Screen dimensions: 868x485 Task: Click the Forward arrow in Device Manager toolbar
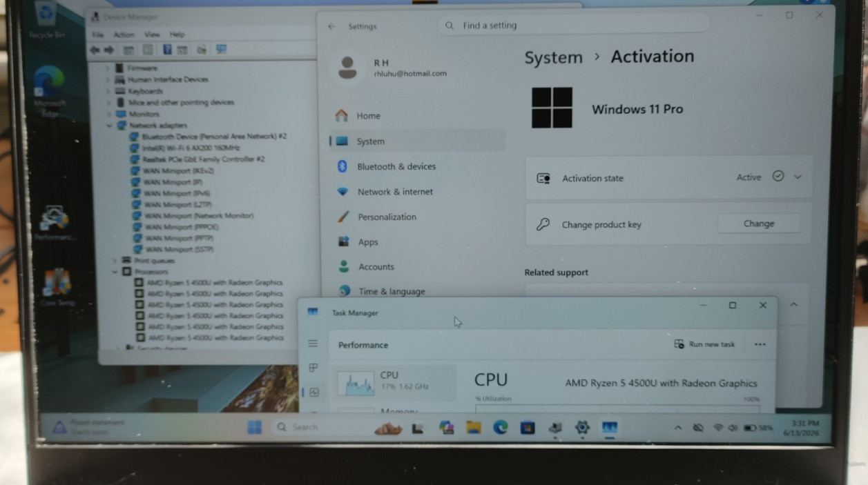(108, 50)
